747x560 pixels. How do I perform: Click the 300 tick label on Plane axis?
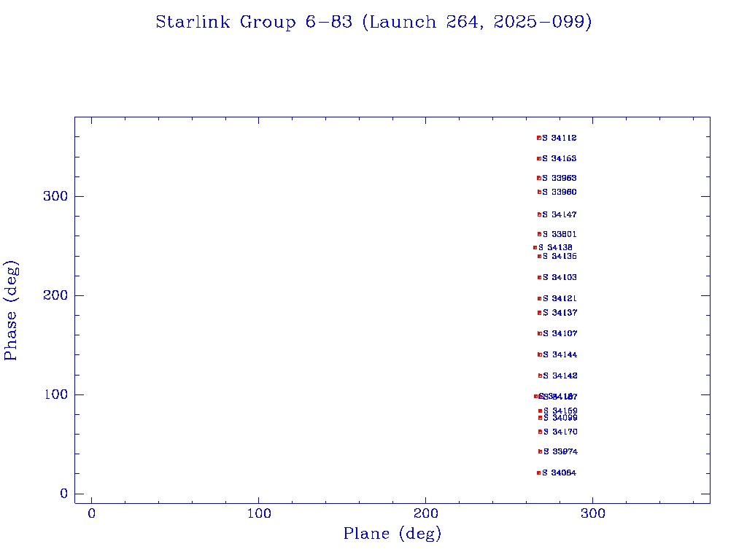[593, 513]
